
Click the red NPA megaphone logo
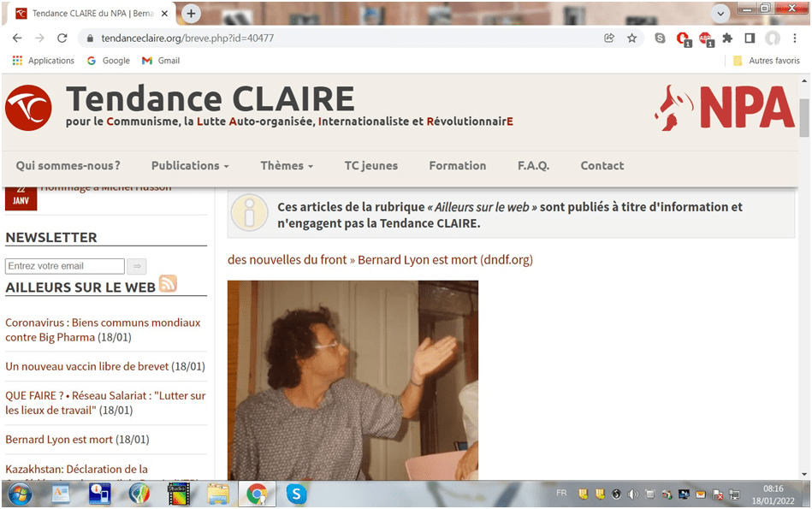tap(724, 107)
